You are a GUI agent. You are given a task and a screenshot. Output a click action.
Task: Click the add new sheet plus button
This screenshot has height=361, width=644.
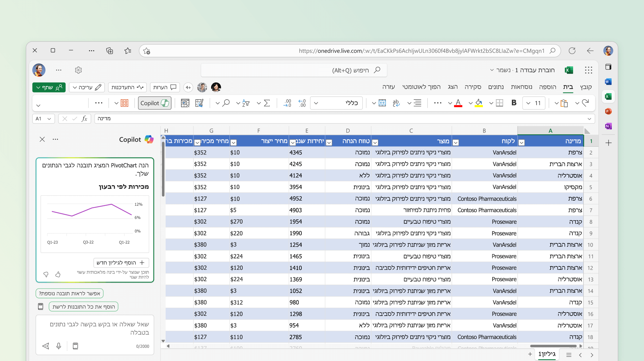point(530,354)
